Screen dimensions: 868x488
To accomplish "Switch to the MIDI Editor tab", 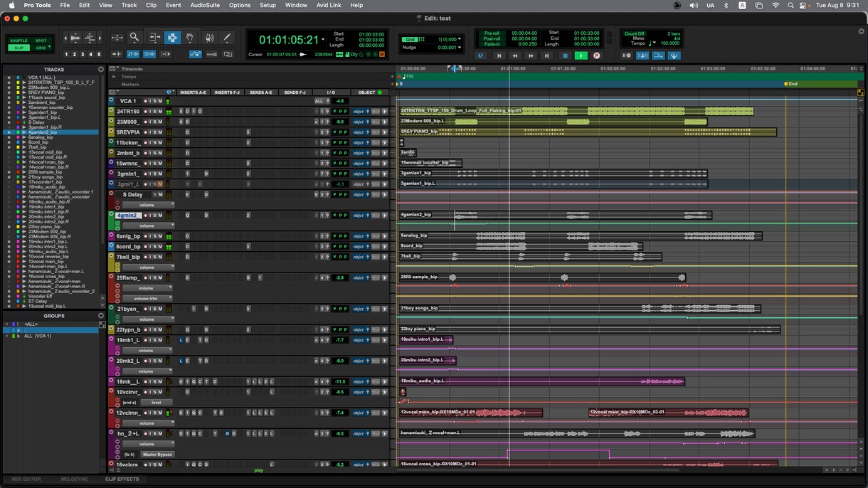I will pyautogui.click(x=26, y=479).
